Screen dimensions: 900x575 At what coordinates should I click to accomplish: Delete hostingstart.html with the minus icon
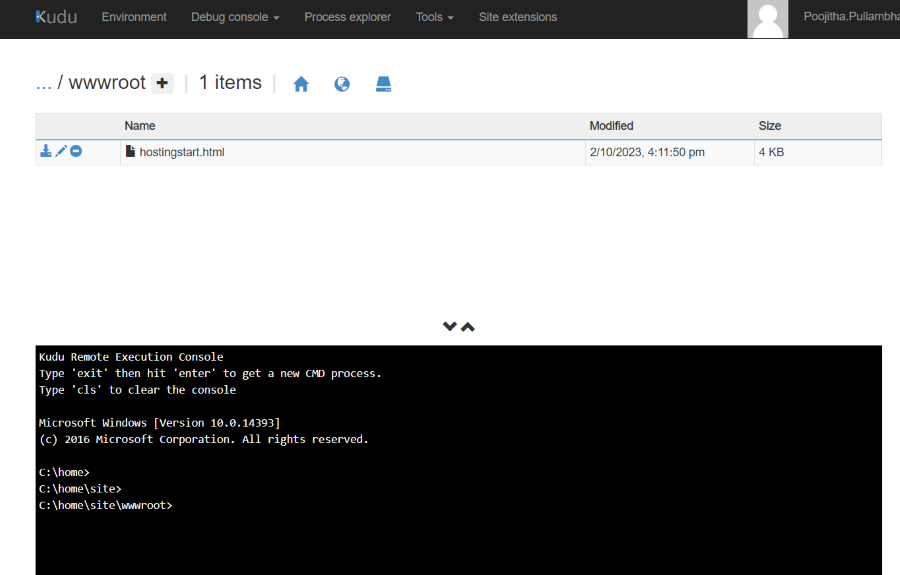76,151
